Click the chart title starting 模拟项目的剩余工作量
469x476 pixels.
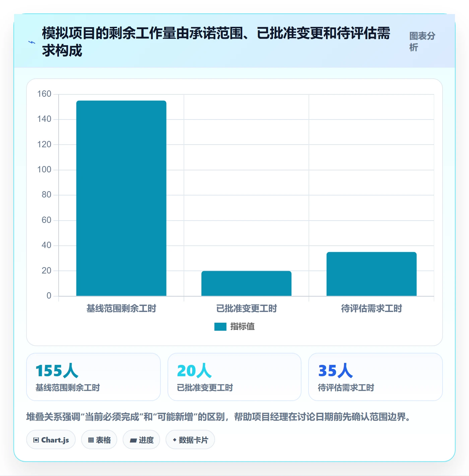coord(216,42)
